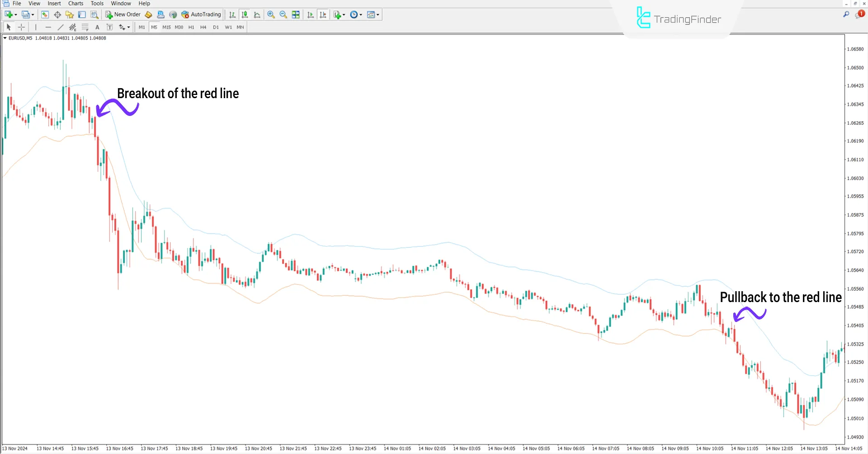Disable AutoTrading
This screenshot has width=868, height=454.
201,14
